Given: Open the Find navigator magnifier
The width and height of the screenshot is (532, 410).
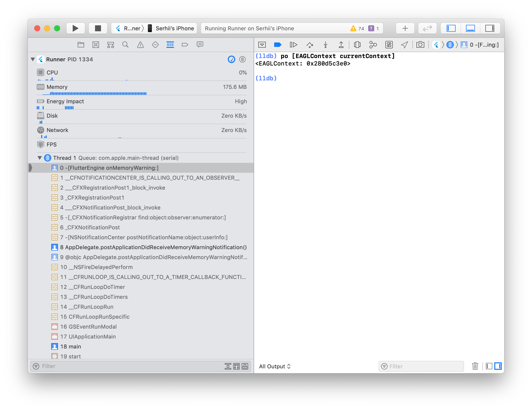Looking at the screenshot, I should [126, 45].
